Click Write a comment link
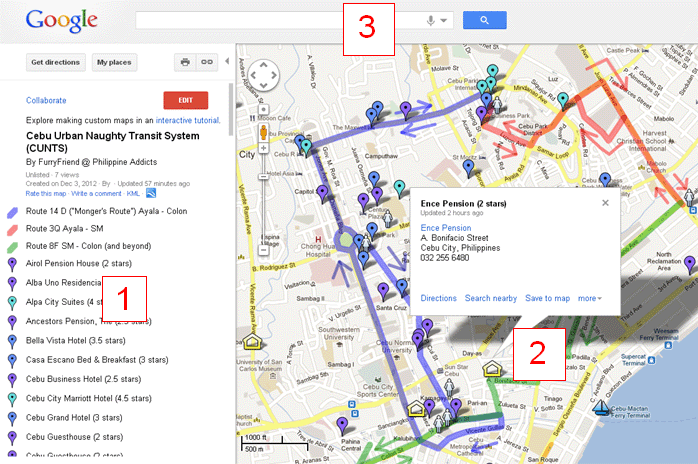Image resolution: width=698 pixels, height=464 pixels. [x=96, y=193]
